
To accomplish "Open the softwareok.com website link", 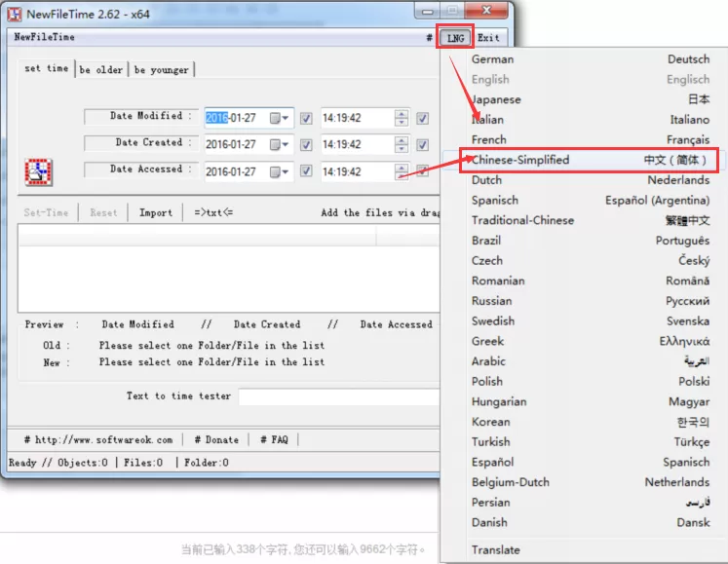I will click(x=98, y=439).
